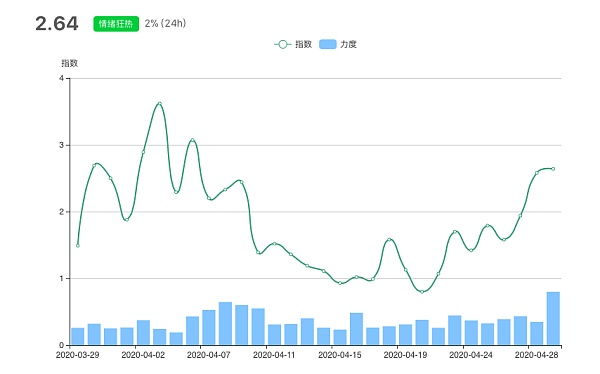The image size is (600, 374).
Task: Select the peak data point near 3.6
Action: point(160,103)
